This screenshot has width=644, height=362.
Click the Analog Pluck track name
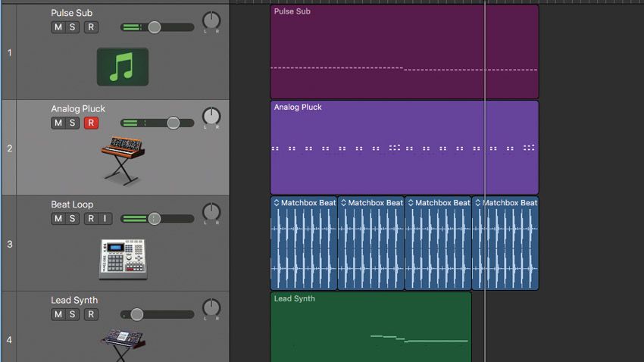click(78, 109)
